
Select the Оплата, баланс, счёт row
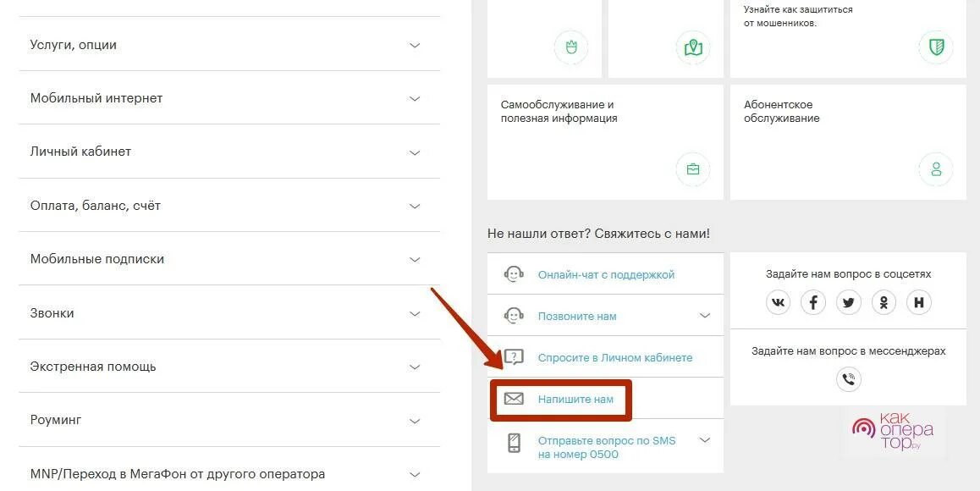tap(229, 206)
